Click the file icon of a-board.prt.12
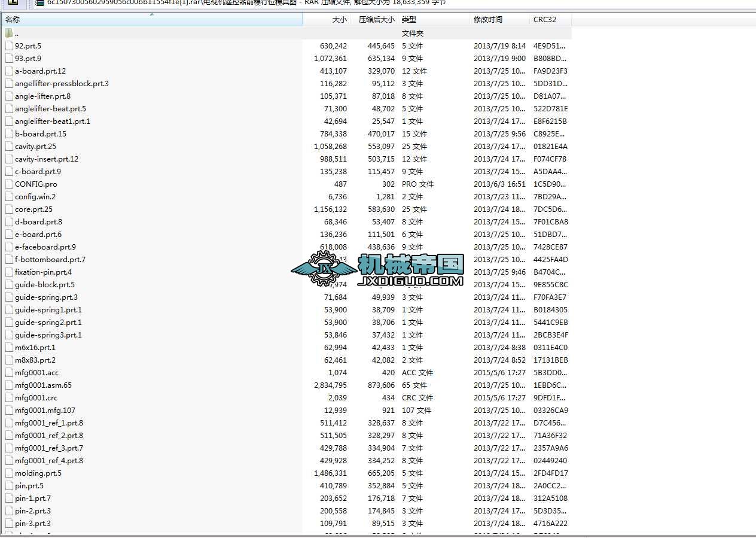The height and width of the screenshot is (538, 756). click(9, 71)
